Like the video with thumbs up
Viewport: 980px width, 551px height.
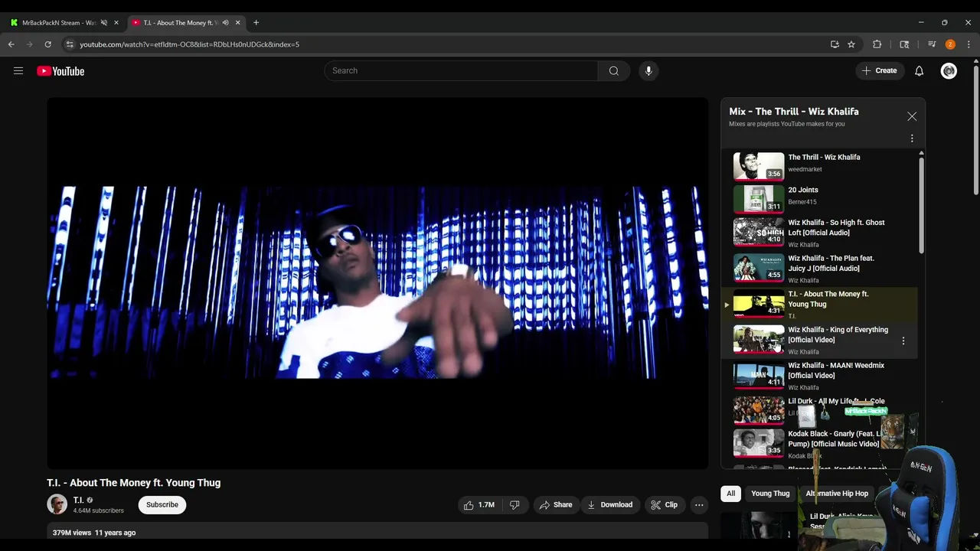[x=479, y=505]
